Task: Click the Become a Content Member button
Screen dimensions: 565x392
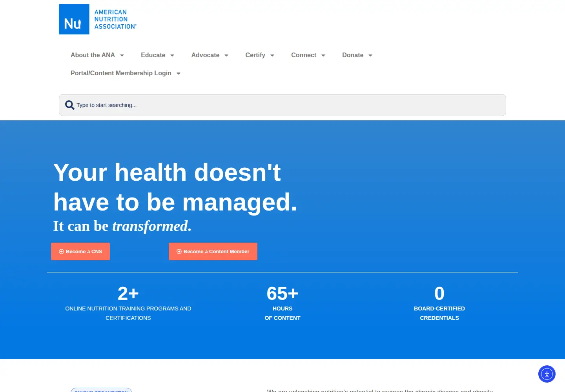Action: [213, 251]
